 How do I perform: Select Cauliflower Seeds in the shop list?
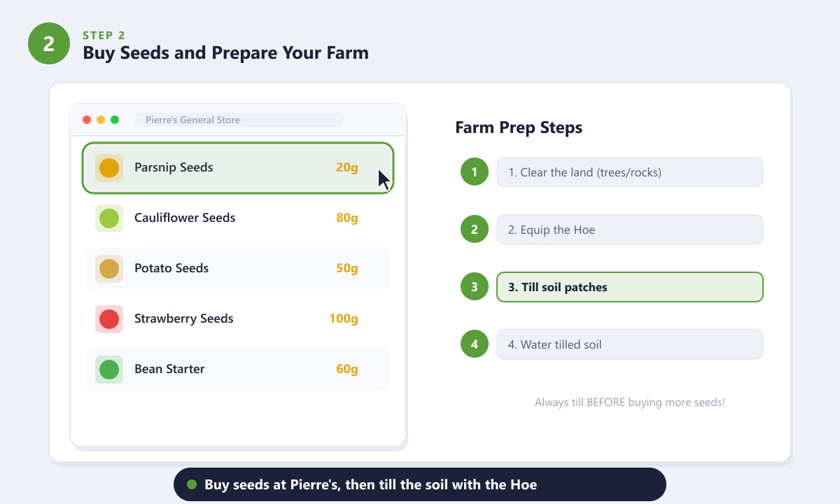[x=238, y=218]
